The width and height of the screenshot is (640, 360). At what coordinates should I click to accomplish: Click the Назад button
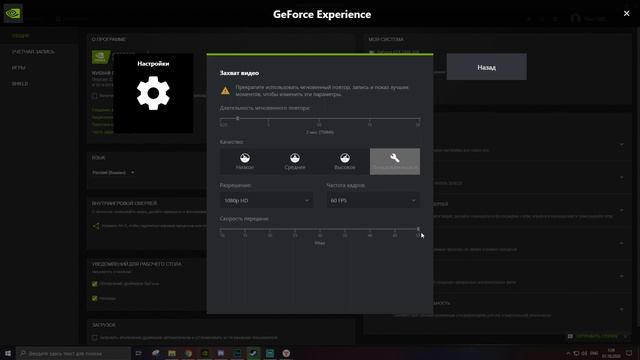pos(487,67)
